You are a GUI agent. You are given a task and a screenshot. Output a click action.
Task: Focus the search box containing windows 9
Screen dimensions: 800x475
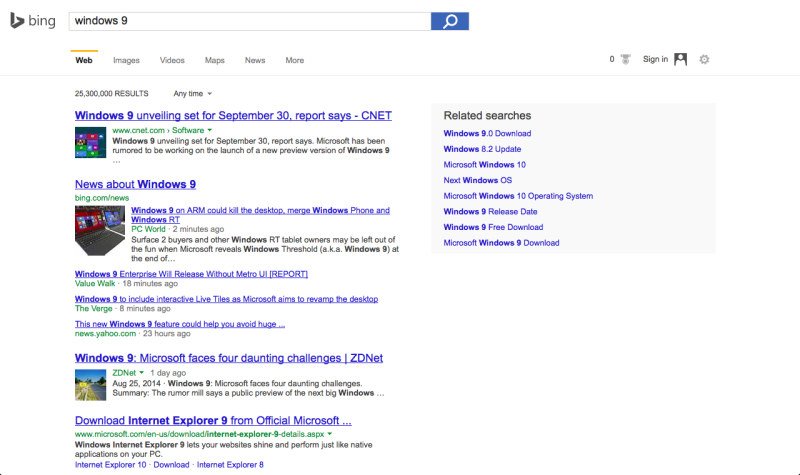(250, 21)
